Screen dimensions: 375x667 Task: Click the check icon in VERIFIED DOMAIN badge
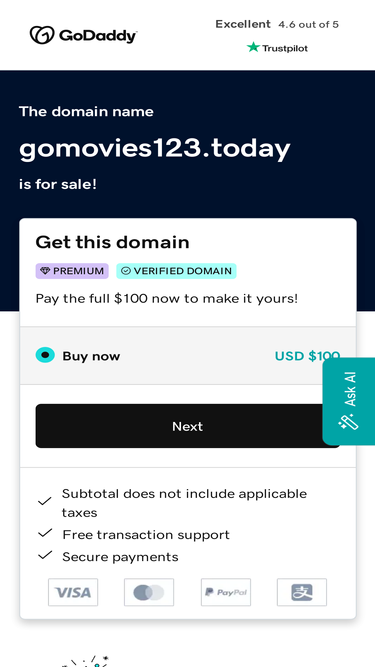pos(126,271)
